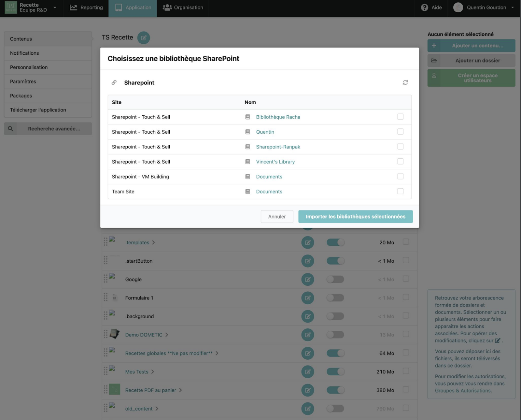Click the edit icon for Mes Tests
This screenshot has width=521, height=420.
click(x=308, y=372)
